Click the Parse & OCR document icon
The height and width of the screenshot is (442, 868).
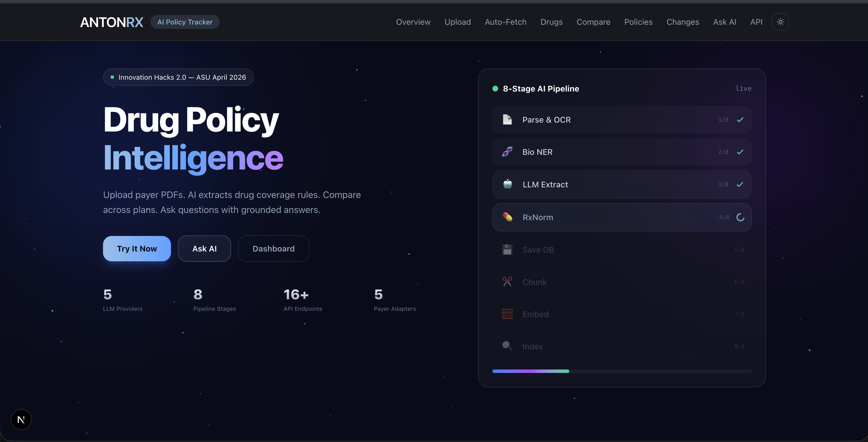click(507, 120)
